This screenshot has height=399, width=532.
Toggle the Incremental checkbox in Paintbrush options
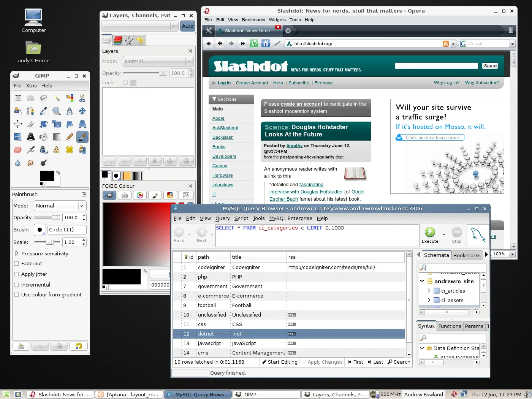(16, 285)
